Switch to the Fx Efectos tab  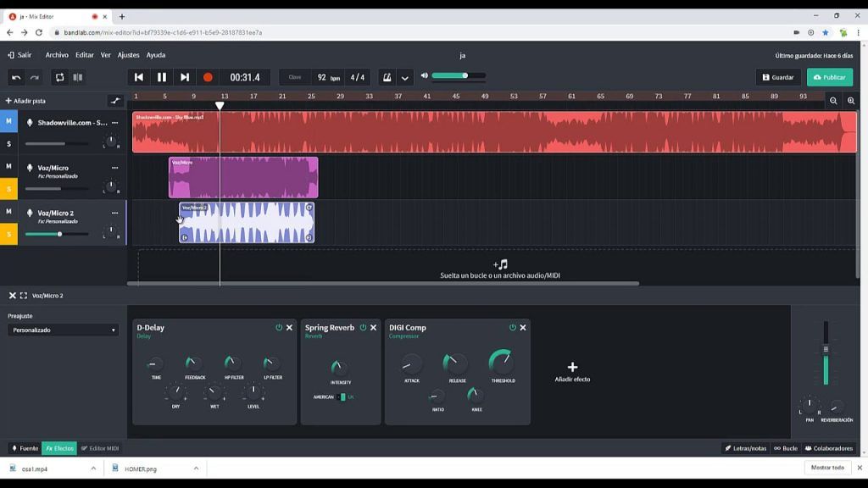tap(59, 448)
